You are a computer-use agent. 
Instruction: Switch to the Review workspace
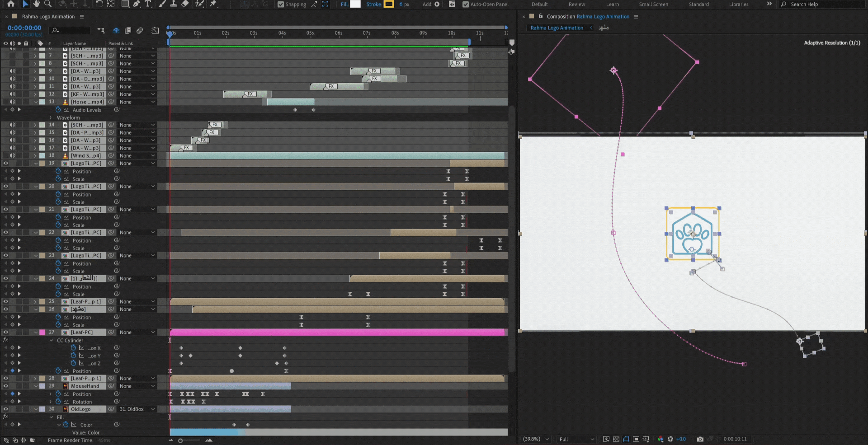577,4
